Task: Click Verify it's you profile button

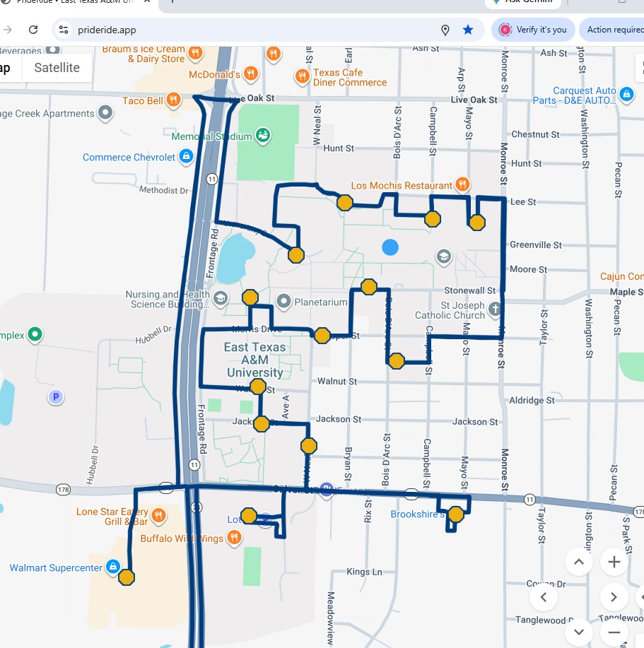Action: tap(533, 30)
